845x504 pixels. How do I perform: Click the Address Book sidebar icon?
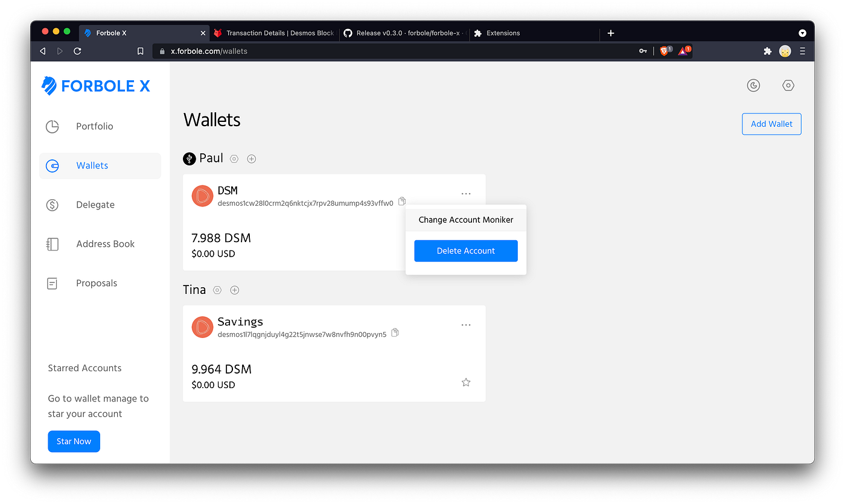click(52, 244)
